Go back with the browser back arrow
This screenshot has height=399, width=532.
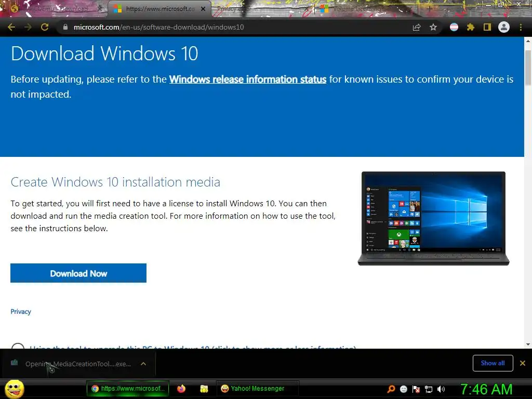(x=11, y=27)
